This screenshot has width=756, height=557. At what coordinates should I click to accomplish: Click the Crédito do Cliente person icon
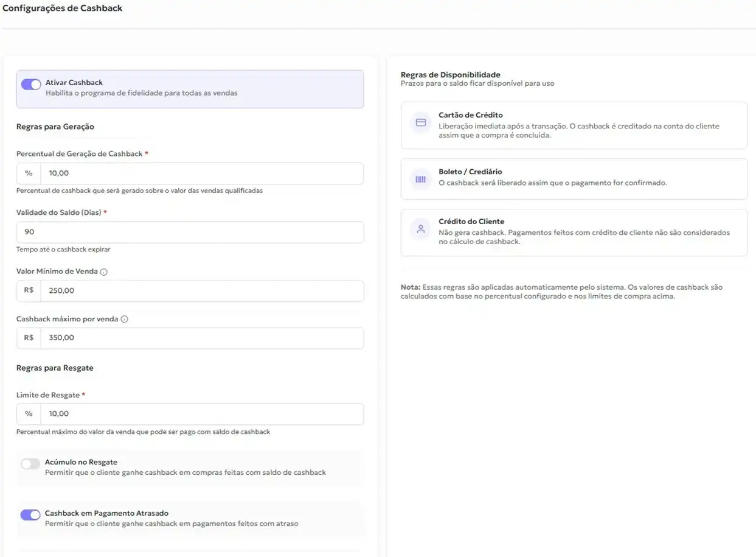[x=420, y=228]
